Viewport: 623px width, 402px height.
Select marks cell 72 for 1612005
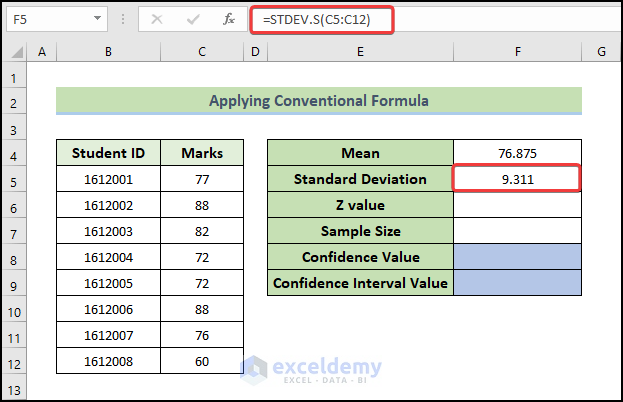[x=202, y=283]
